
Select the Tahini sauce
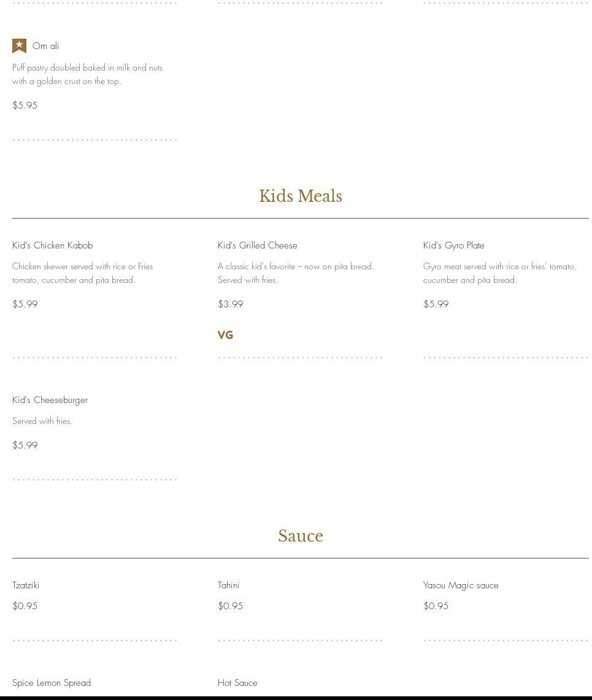(x=228, y=585)
